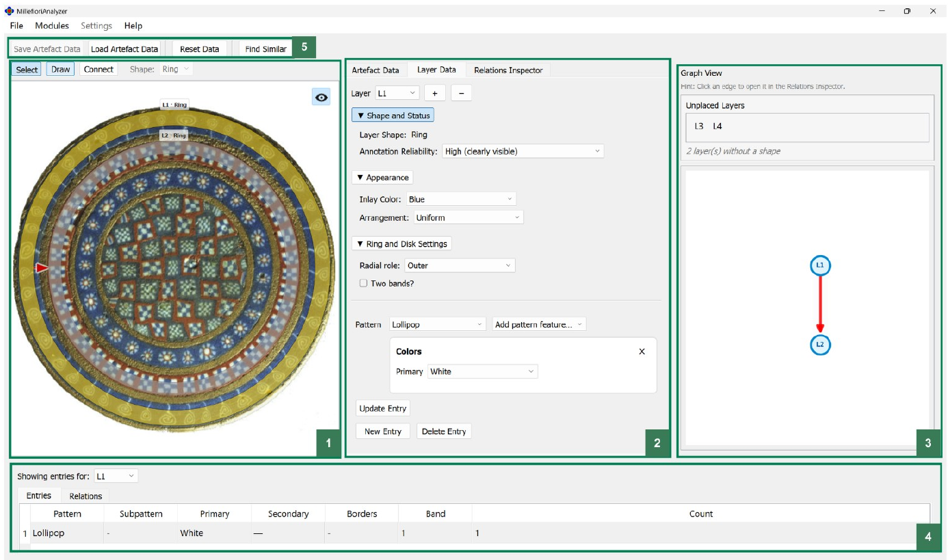Click the Subpattern column header
This screenshot has width=948, height=560.
pos(140,514)
